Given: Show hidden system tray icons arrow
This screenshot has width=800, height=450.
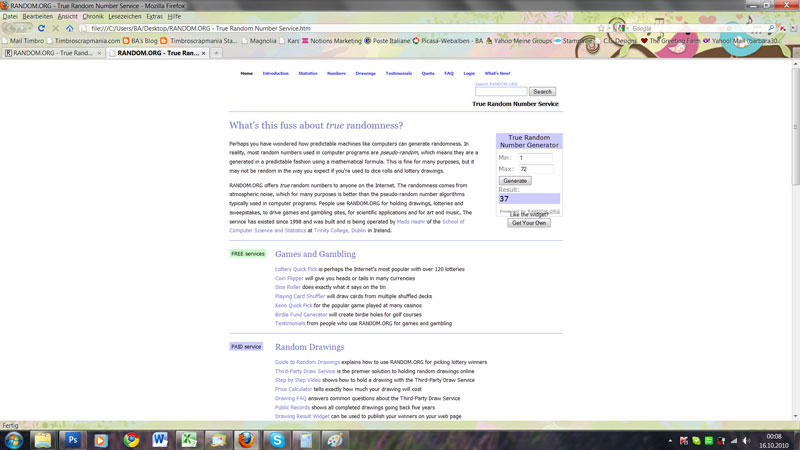Looking at the screenshot, I should coord(670,441).
